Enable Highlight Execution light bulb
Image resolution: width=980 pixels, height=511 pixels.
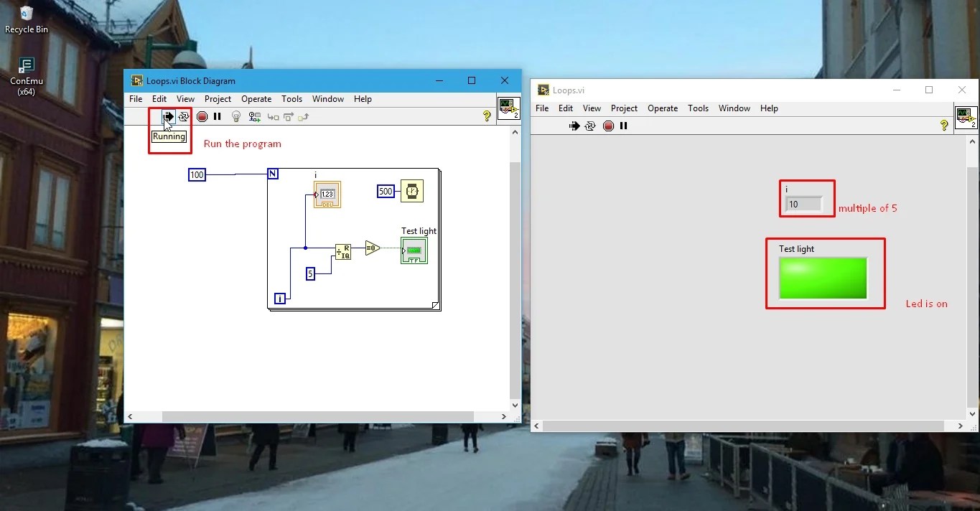(x=236, y=116)
